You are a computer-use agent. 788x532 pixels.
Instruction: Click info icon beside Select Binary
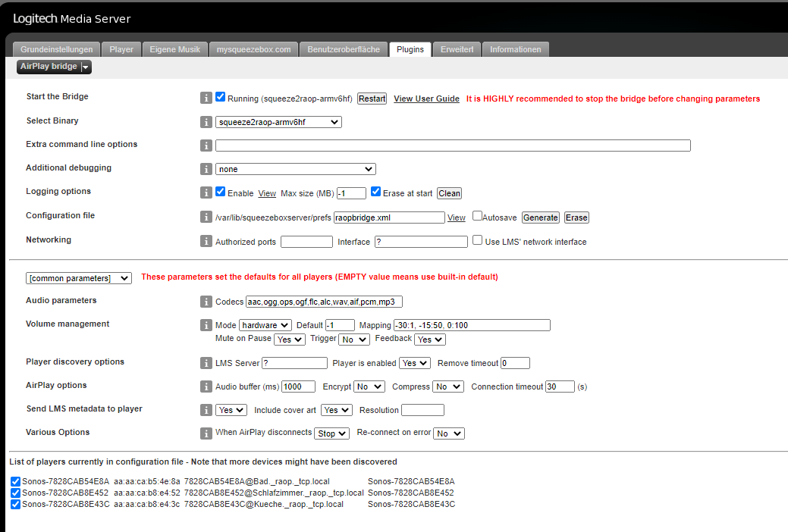(x=206, y=121)
